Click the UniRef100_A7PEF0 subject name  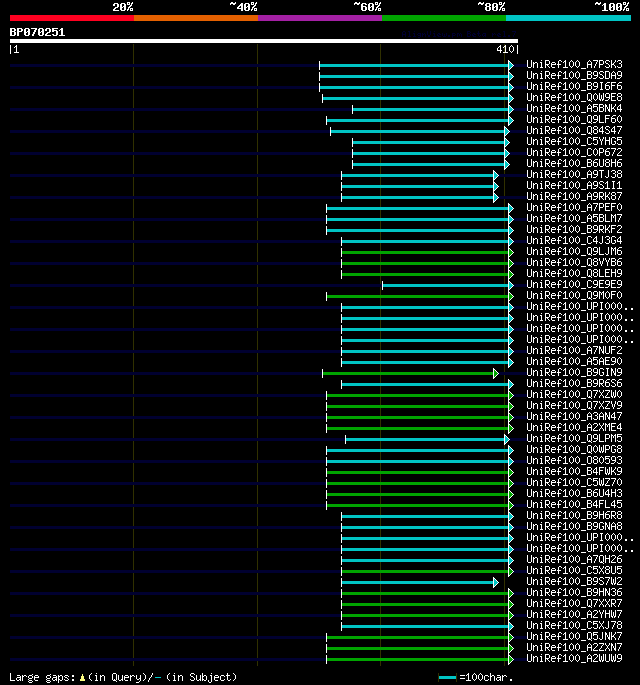pos(574,208)
